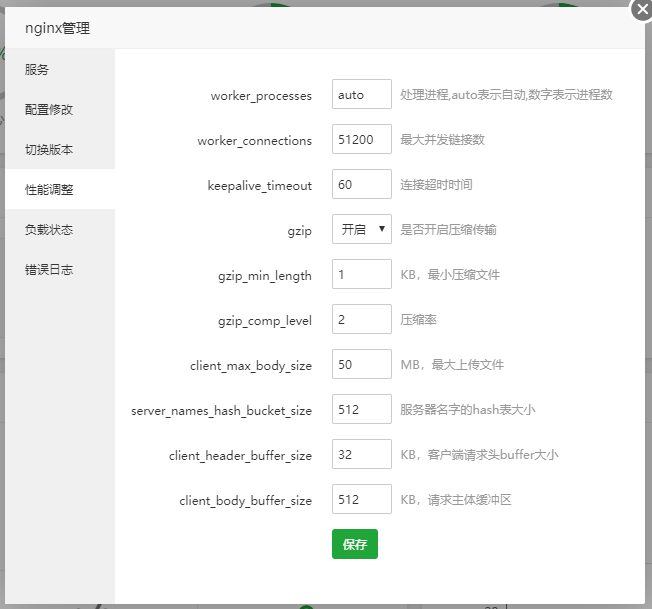Open the 负载状态 tab

60,229
